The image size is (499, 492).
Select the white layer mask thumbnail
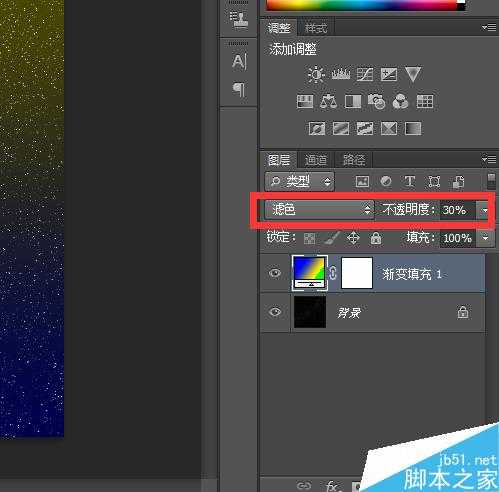(357, 273)
